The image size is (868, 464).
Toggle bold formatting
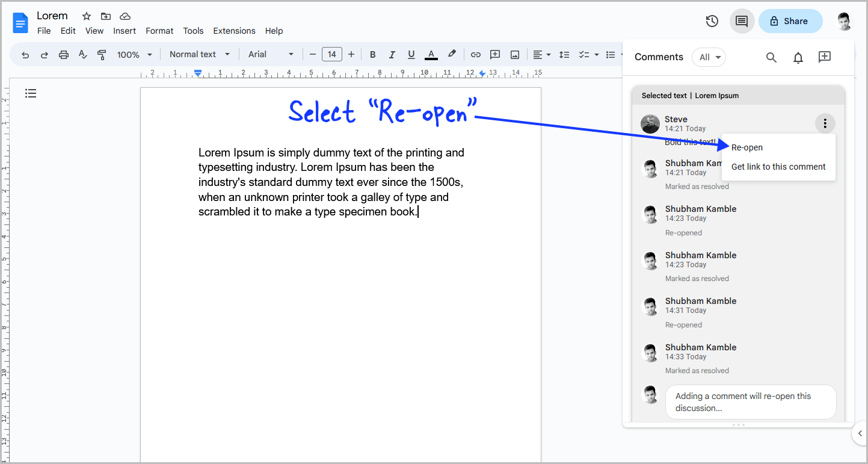point(372,54)
